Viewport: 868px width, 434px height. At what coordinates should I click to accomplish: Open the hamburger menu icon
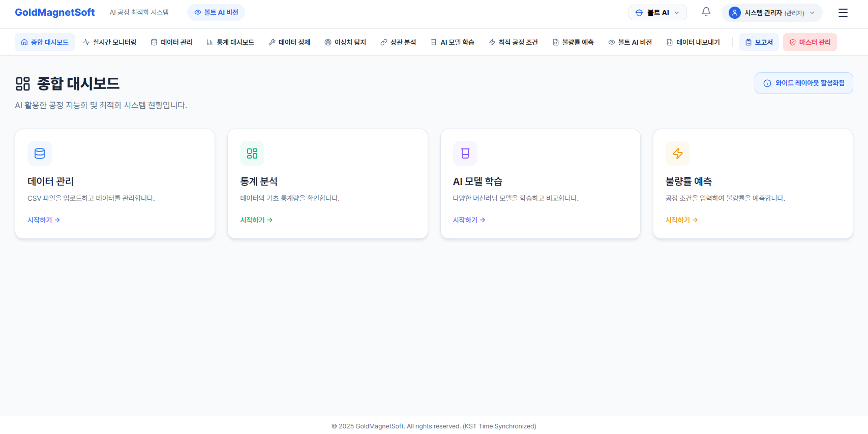click(x=843, y=13)
